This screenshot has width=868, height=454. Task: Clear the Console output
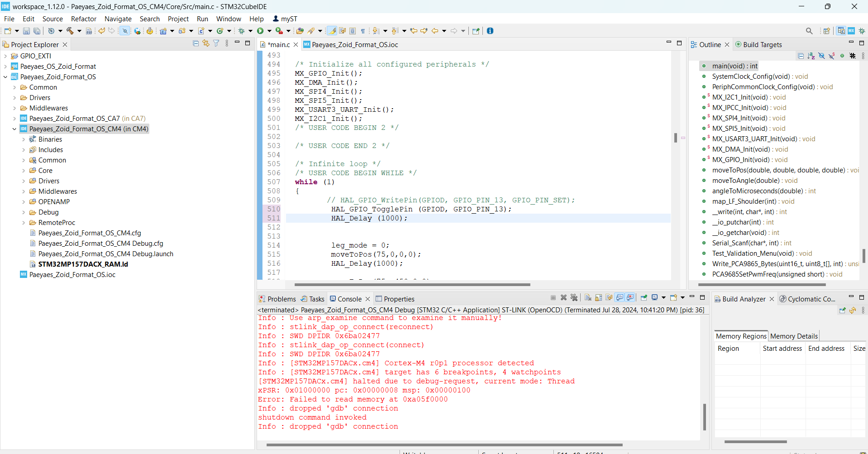(587, 298)
